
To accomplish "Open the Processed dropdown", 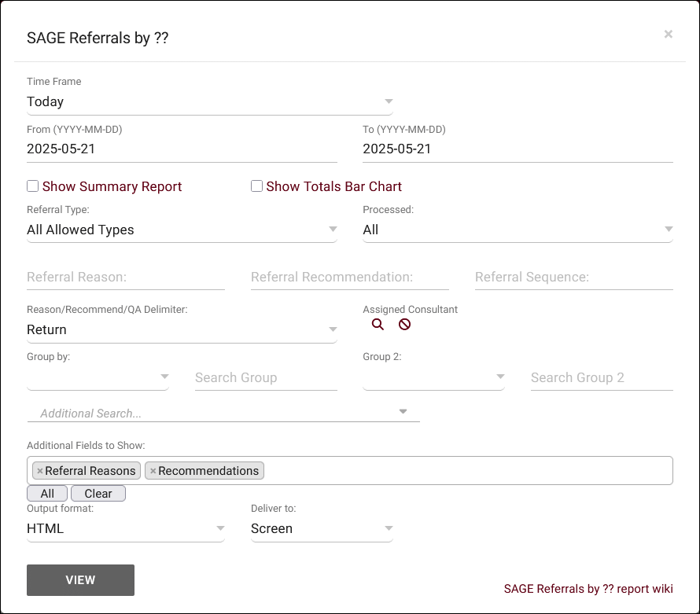I will (518, 230).
